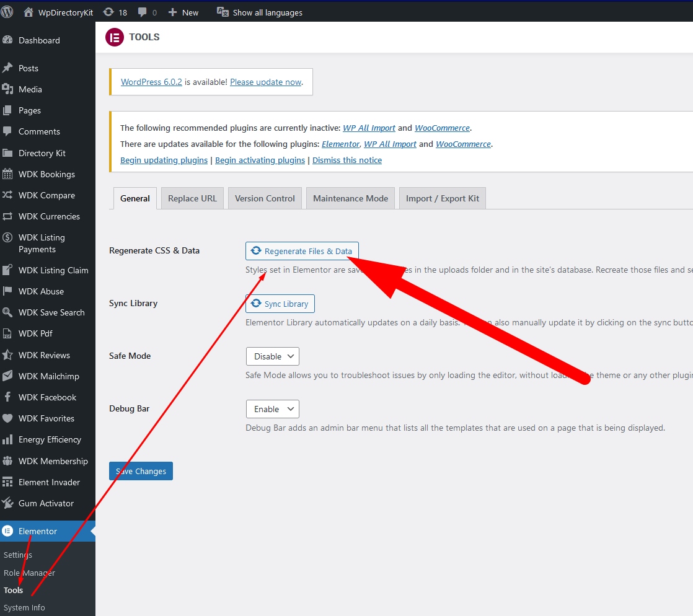Click the Sync Library row label
This screenshot has width=693, height=616.
(133, 303)
